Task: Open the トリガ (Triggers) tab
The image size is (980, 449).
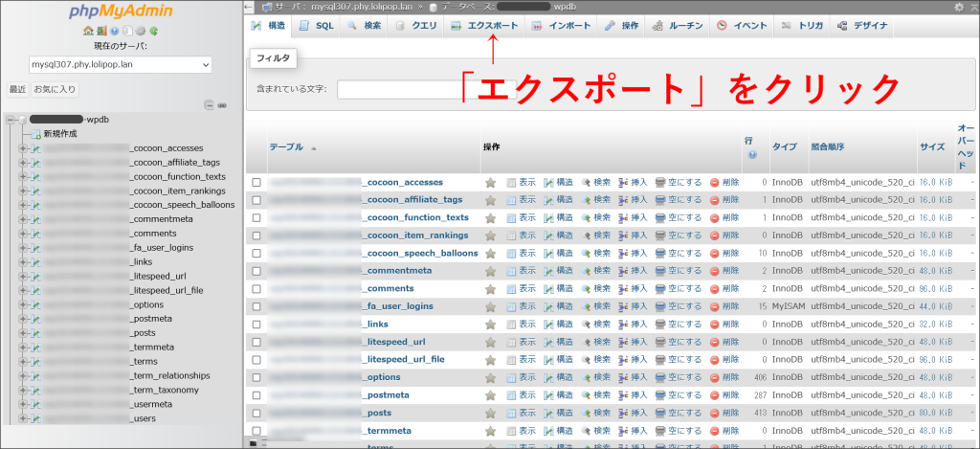Action: click(802, 26)
